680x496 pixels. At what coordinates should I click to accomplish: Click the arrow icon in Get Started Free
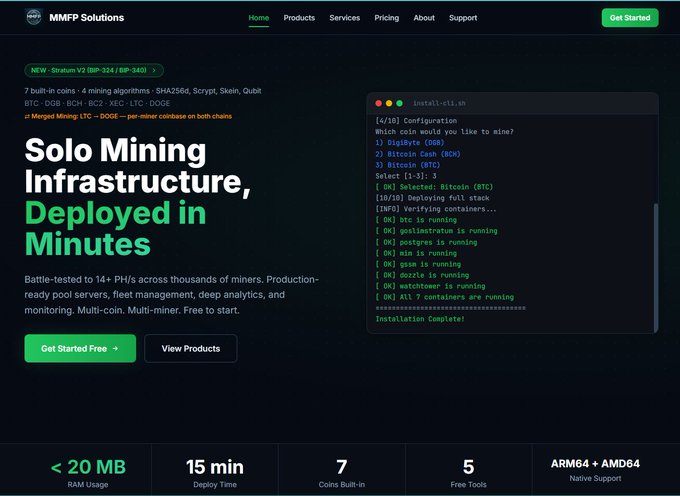115,348
